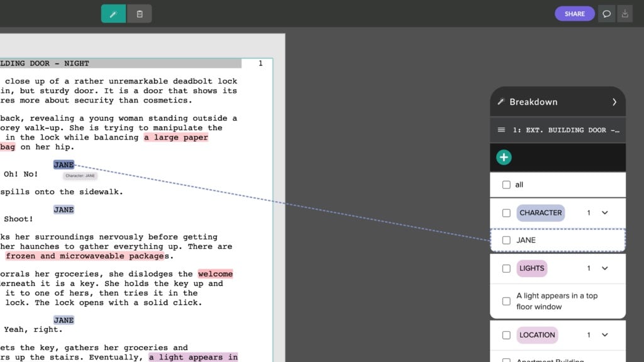Click JANE cue above 'Yeah, right.'
This screenshot has height=362, width=644.
pyautogui.click(x=64, y=320)
